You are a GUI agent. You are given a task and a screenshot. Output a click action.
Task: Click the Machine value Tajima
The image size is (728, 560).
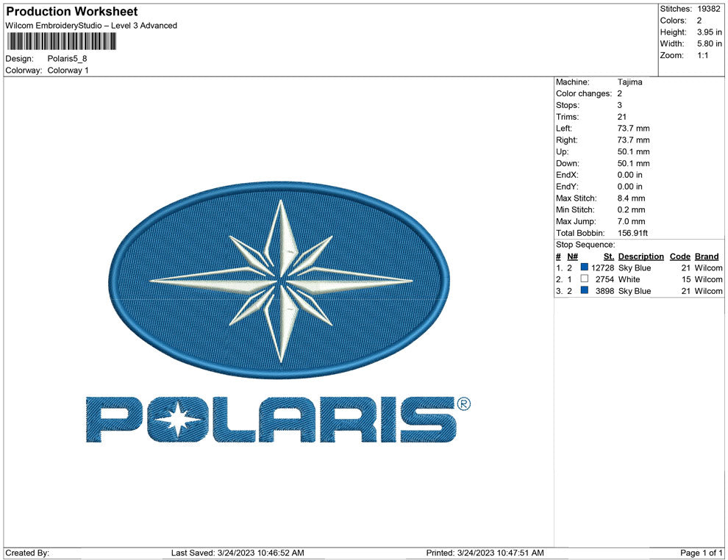click(x=629, y=82)
